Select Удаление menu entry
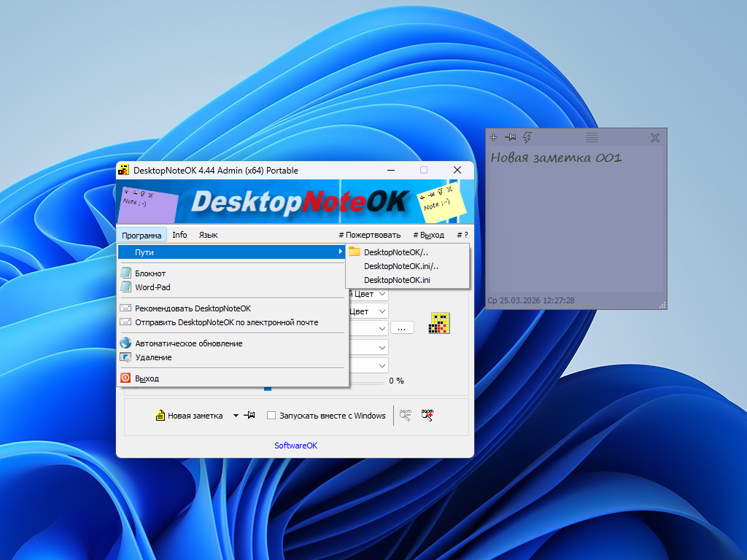Viewport: 747px width, 560px height. click(x=231, y=357)
